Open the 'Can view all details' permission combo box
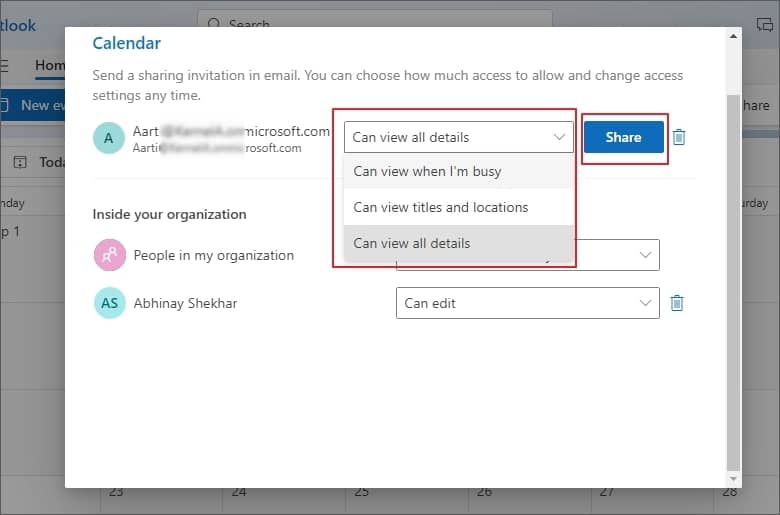The width and height of the screenshot is (780, 515). (458, 137)
